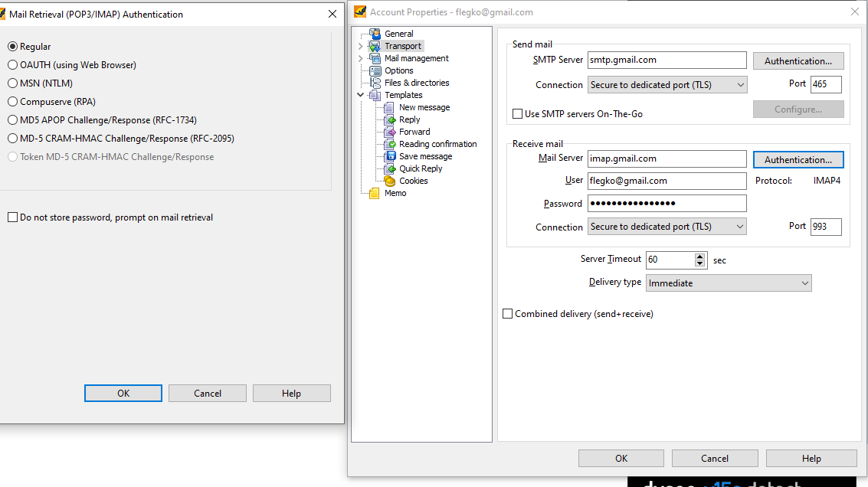868x487 pixels.
Task: Click the Mail management envelope icon
Action: tap(375, 58)
